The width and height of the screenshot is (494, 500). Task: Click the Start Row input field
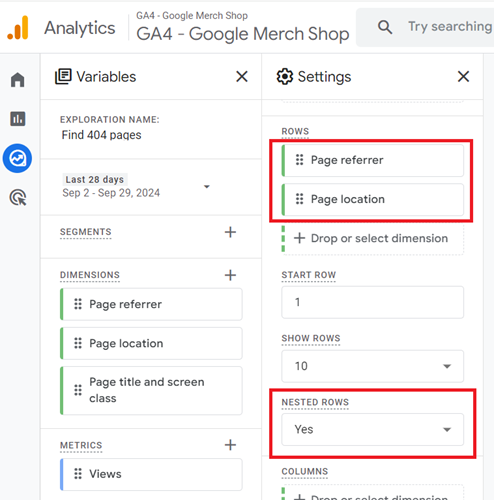pos(373,302)
